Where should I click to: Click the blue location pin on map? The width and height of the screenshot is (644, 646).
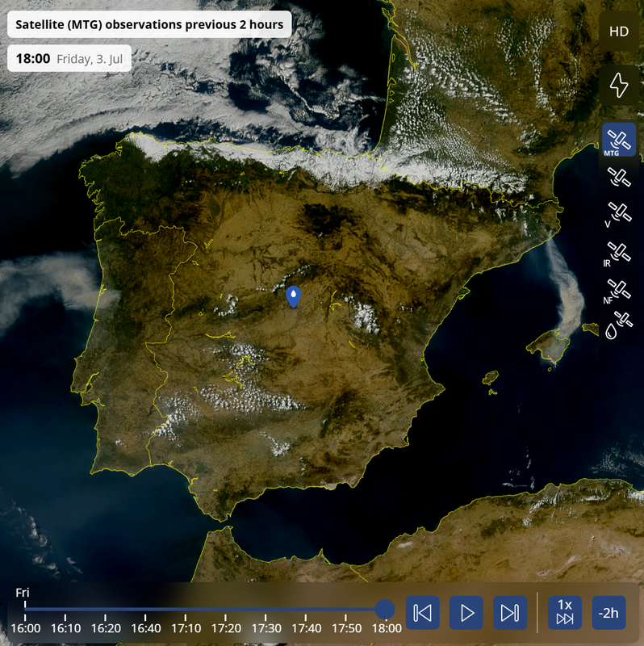tap(293, 296)
